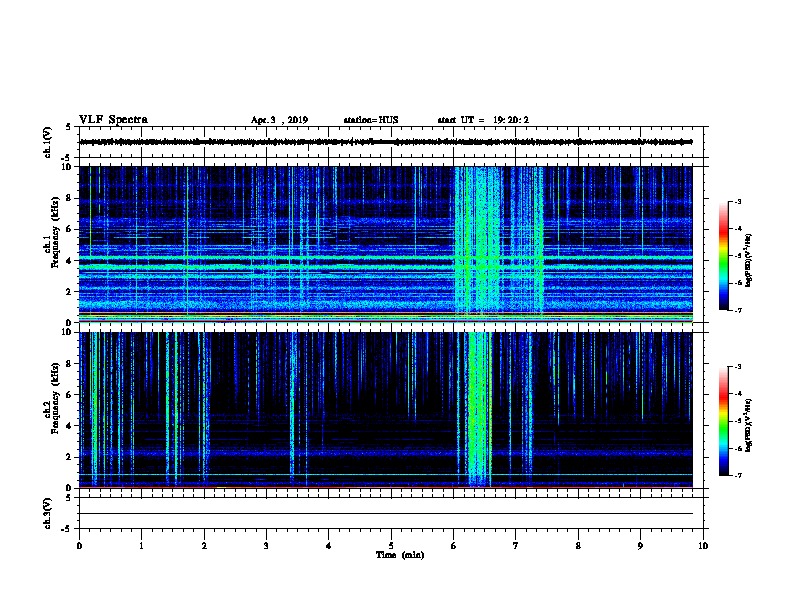Click the ch.1 spectrogram panel
The image size is (792, 612).
[386, 244]
